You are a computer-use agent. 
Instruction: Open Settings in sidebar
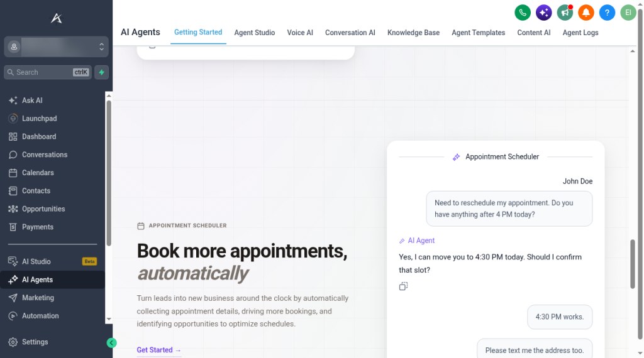click(53, 342)
